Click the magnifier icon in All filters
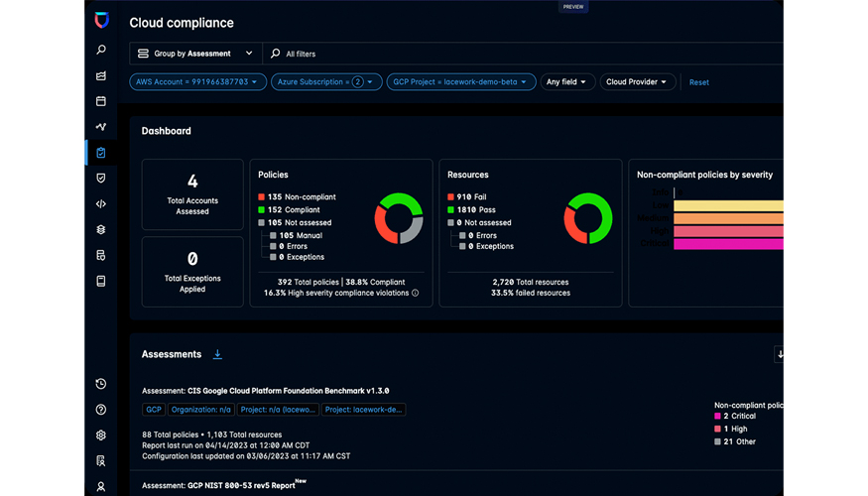 275,54
